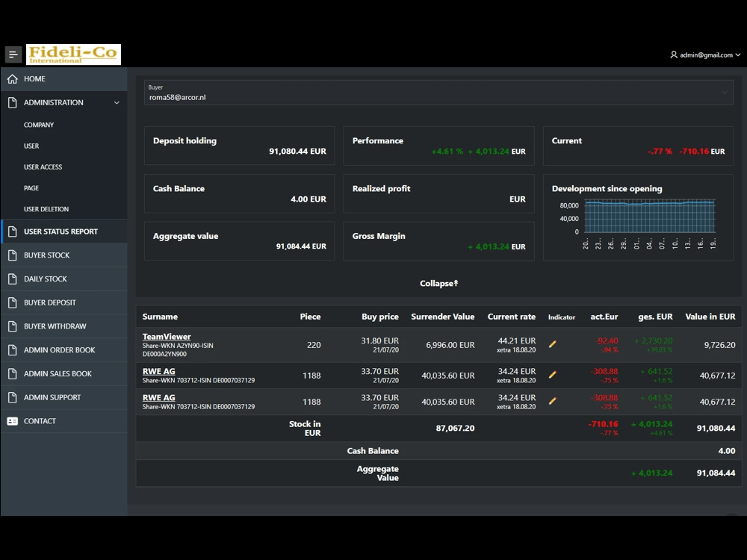Viewport: 747px width, 560px height.
Task: Click the Piece column header
Action: click(x=310, y=317)
